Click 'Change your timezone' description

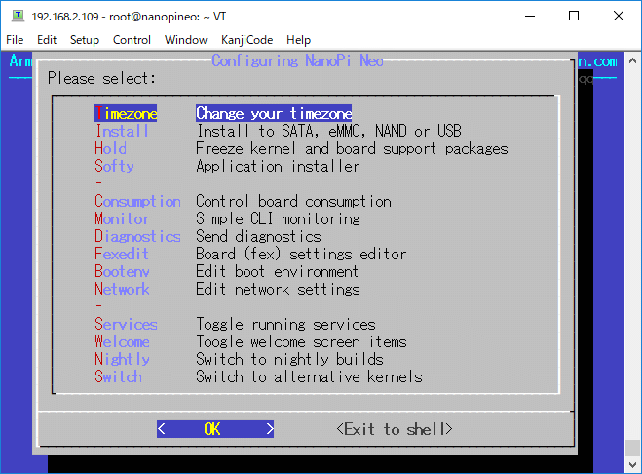tap(274, 113)
